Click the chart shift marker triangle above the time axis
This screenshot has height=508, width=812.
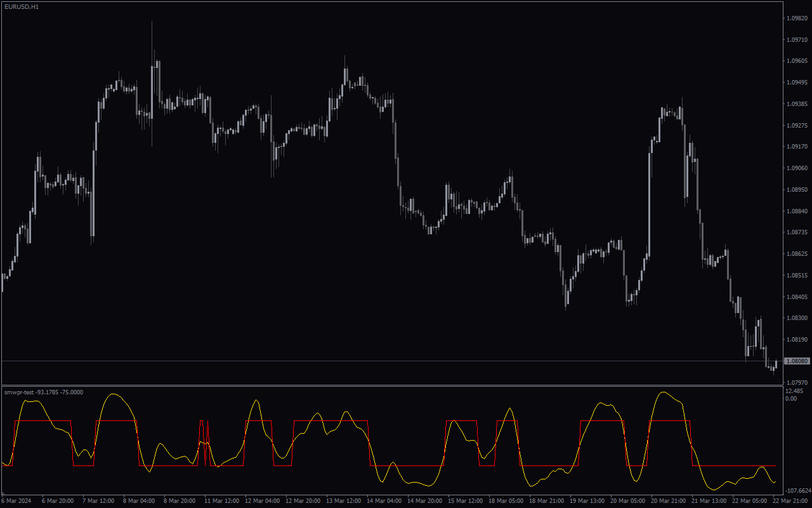pos(3,494)
